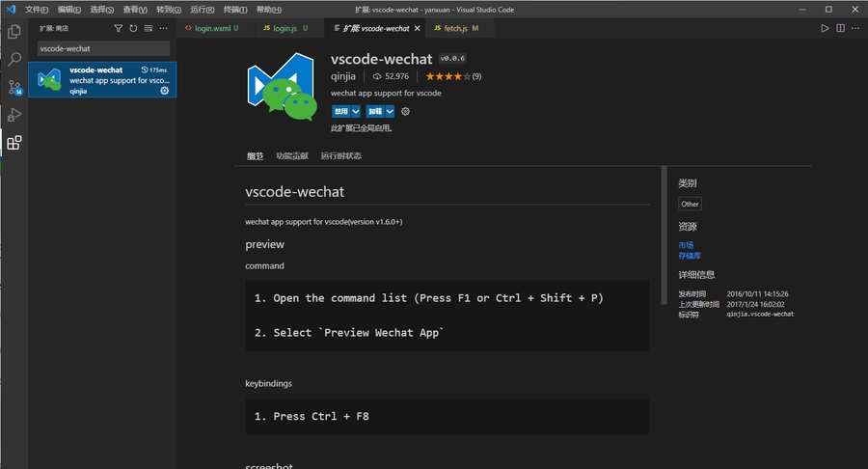Viewport: 868px width, 469px height.
Task: Open the Explorer view in activity bar
Action: click(14, 32)
